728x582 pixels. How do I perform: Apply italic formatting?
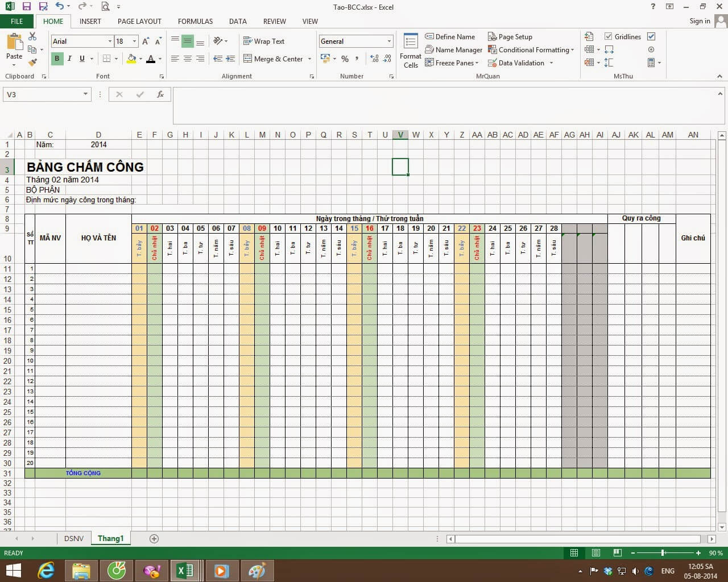[69, 59]
